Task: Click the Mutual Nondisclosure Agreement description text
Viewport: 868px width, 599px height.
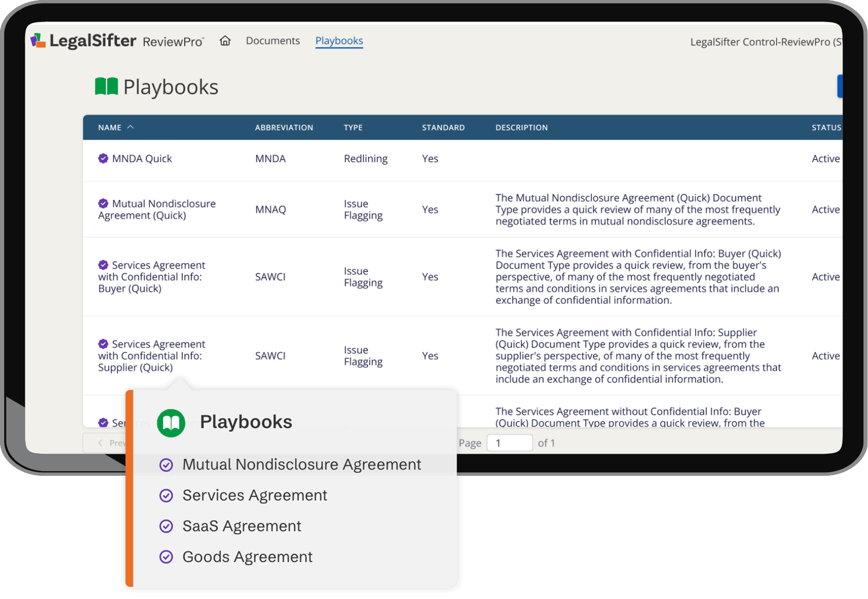Action: (638, 210)
